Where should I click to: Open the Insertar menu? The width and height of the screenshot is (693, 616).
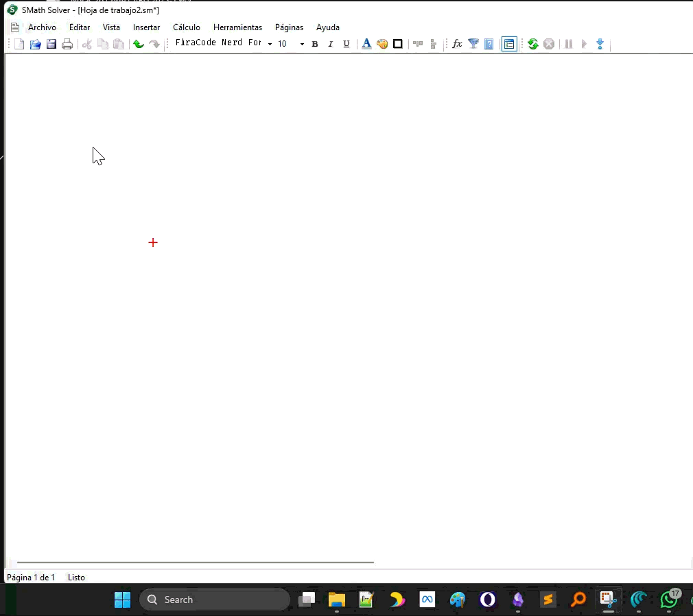coord(146,27)
